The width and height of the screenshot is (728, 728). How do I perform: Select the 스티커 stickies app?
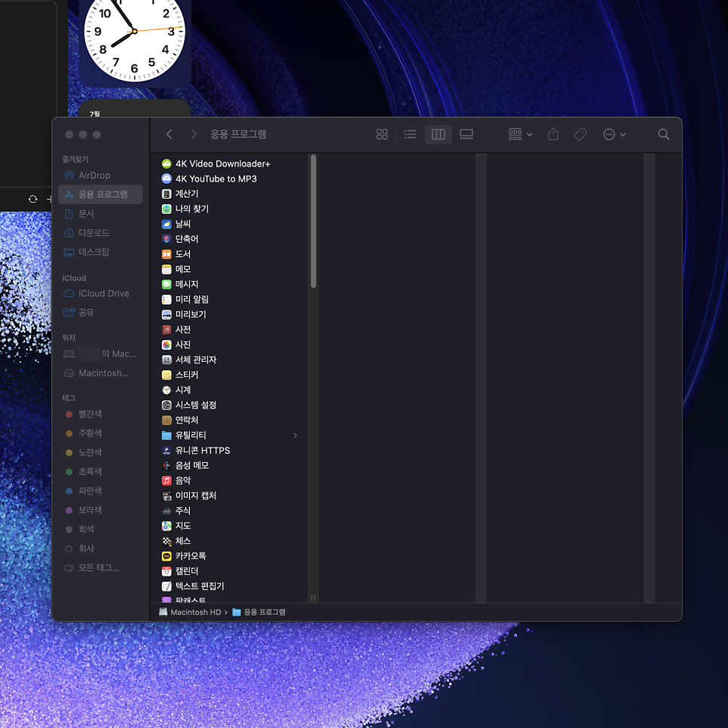point(229,375)
